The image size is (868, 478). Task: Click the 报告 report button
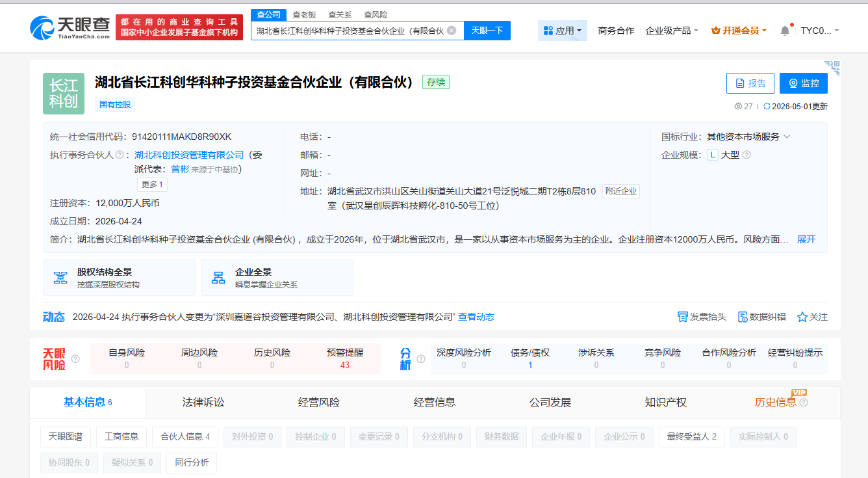click(x=750, y=83)
